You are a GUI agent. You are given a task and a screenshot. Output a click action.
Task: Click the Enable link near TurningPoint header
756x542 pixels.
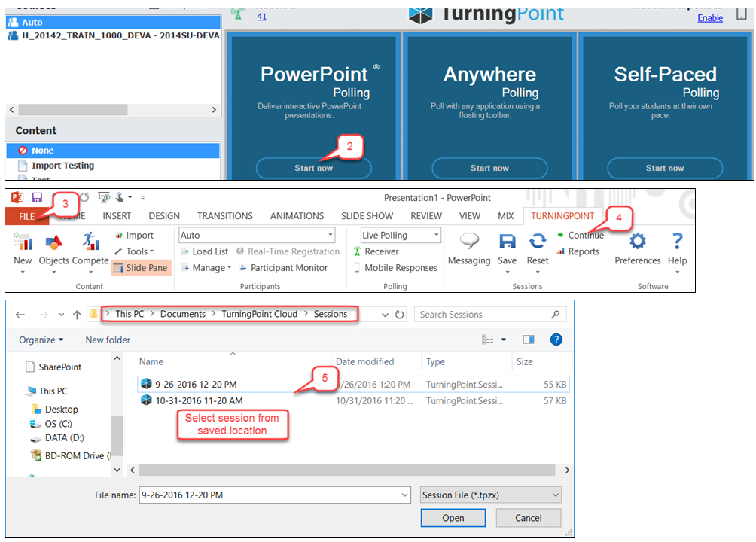tap(709, 17)
